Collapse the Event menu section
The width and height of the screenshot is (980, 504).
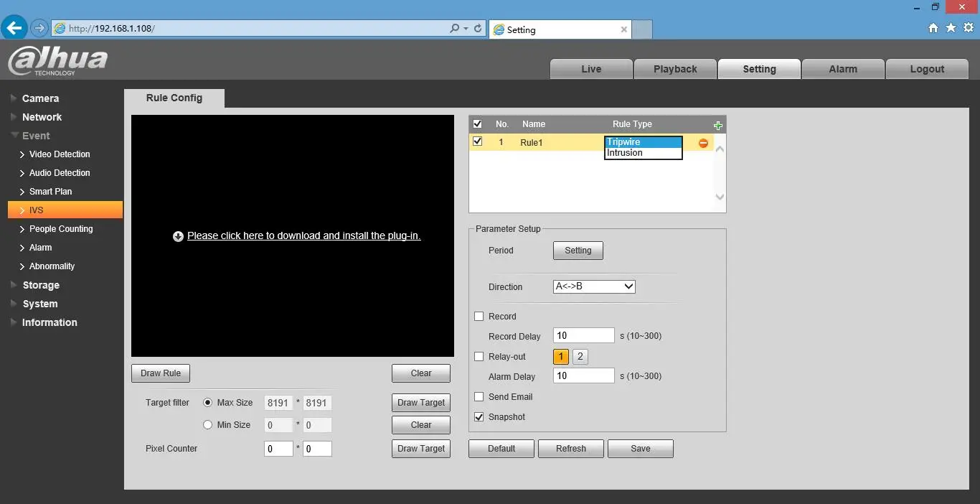click(36, 136)
